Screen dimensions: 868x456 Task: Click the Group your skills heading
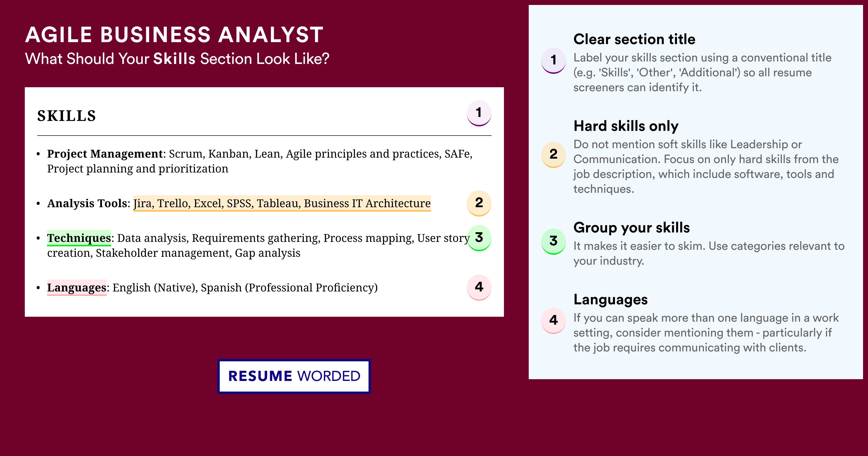[631, 228]
